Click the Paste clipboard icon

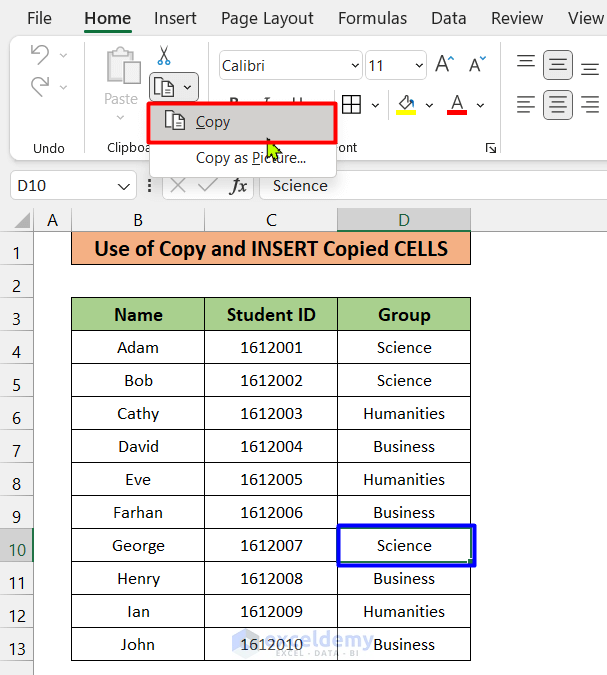(x=121, y=68)
